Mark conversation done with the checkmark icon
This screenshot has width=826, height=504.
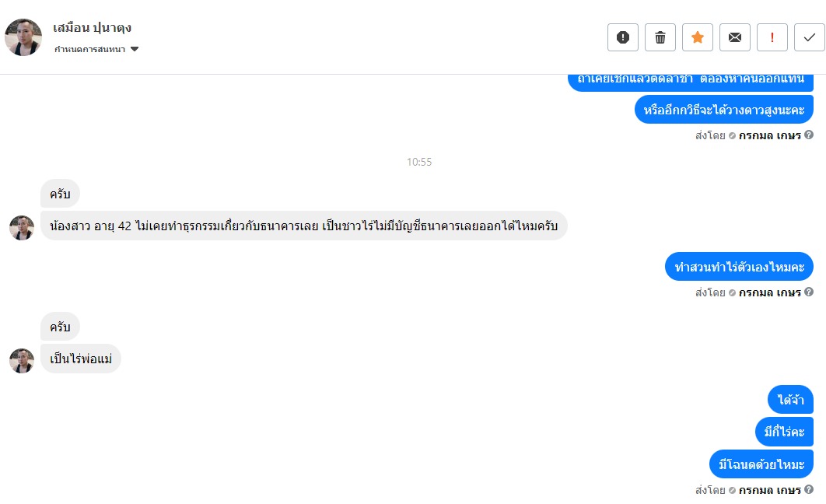tap(810, 37)
